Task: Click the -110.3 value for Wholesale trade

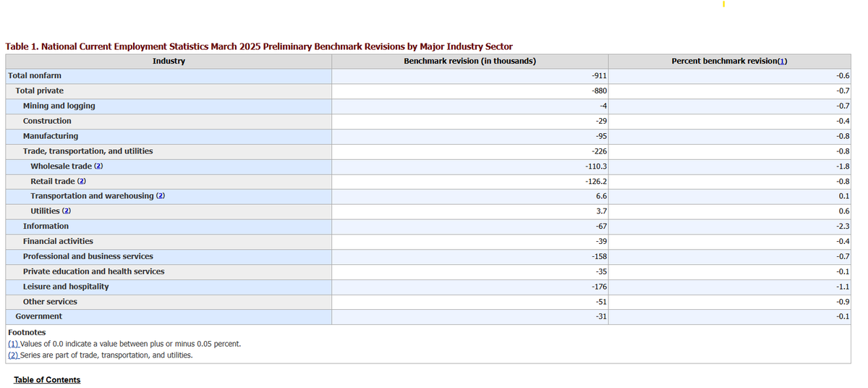Action: click(596, 166)
